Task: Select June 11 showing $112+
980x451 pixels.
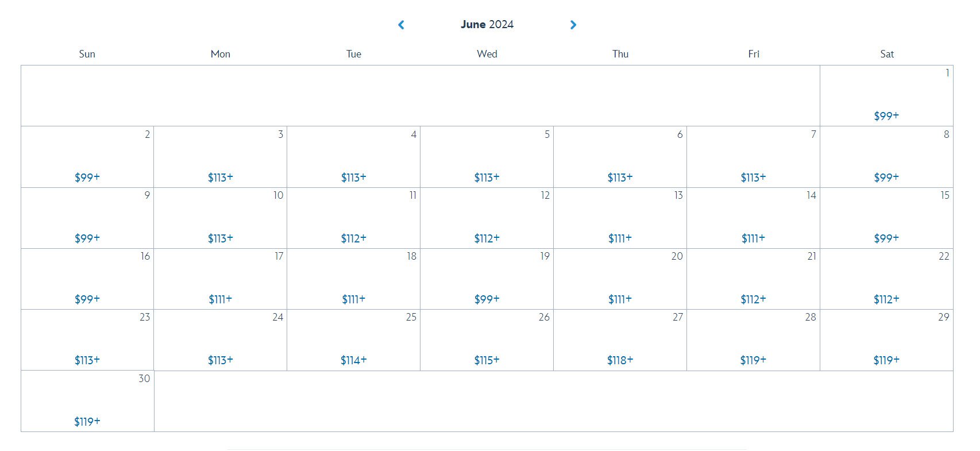Action: [x=353, y=218]
